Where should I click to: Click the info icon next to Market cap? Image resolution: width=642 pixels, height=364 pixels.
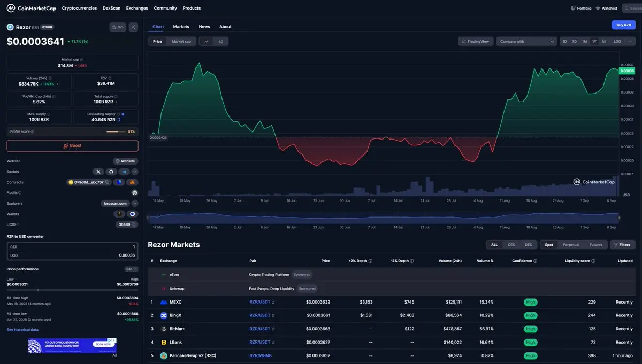[82, 60]
